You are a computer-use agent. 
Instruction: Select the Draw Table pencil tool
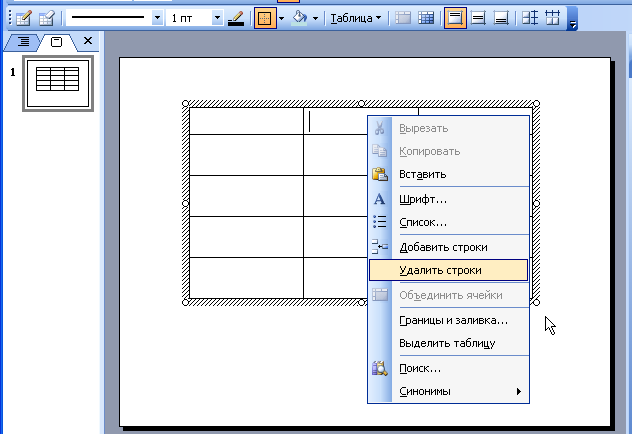click(24, 18)
